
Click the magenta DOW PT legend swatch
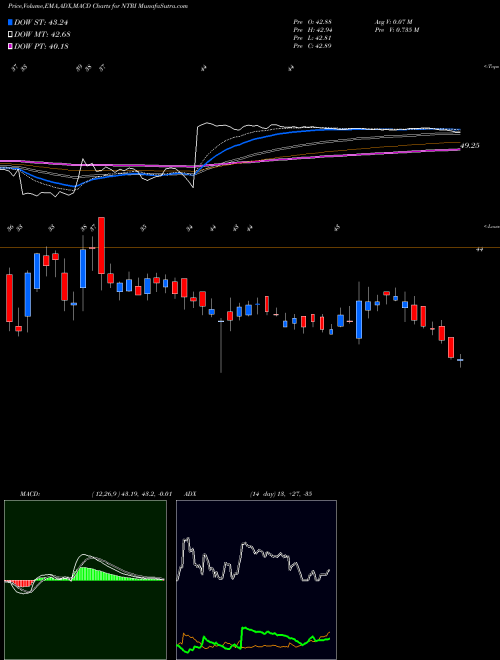[x=11, y=46]
